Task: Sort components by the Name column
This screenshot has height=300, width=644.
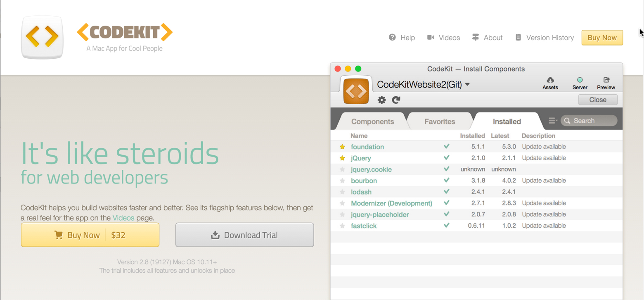Action: coord(359,136)
